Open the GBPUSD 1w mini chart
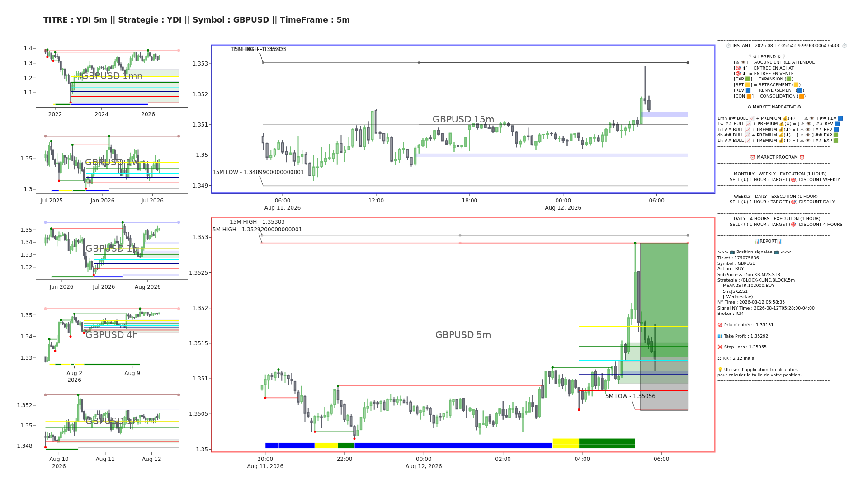Image resolution: width=868 pixels, height=488 pixels. (112, 162)
